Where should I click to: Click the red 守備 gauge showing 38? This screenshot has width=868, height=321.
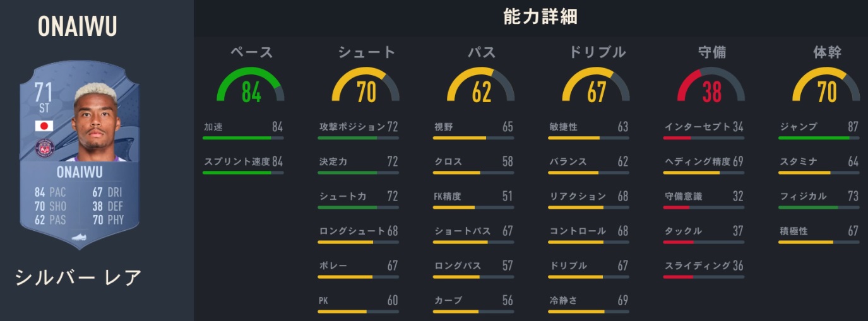click(711, 86)
